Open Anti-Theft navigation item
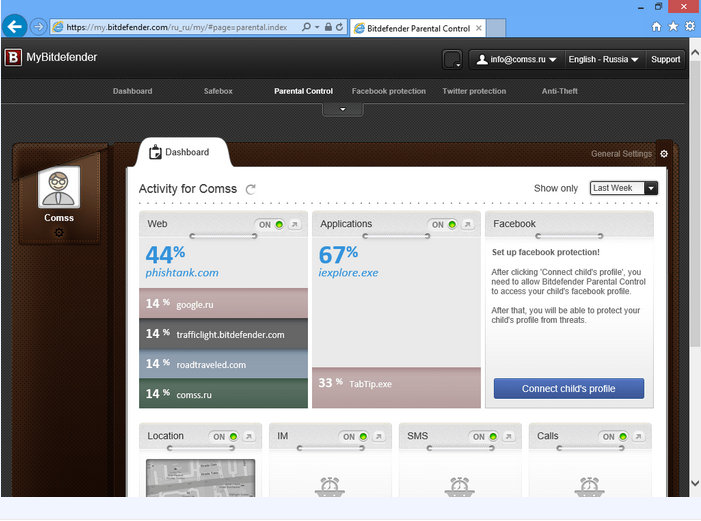Image resolution: width=701 pixels, height=521 pixels. point(560,91)
